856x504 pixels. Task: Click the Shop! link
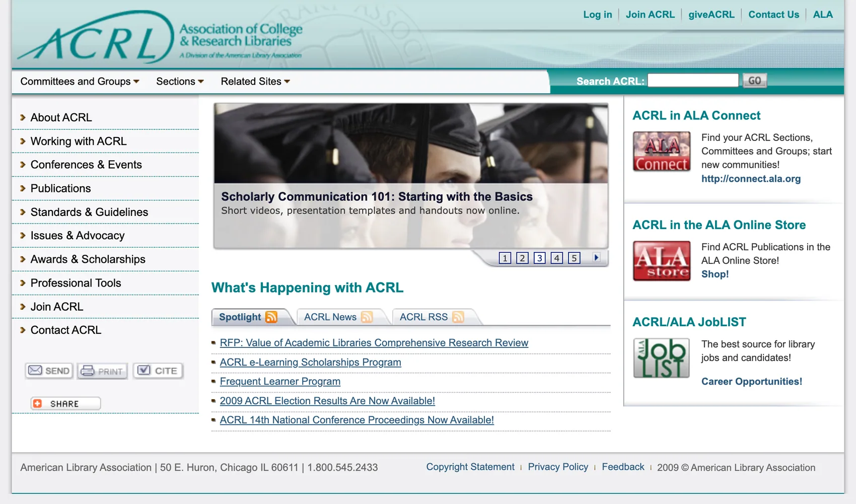[x=715, y=274]
